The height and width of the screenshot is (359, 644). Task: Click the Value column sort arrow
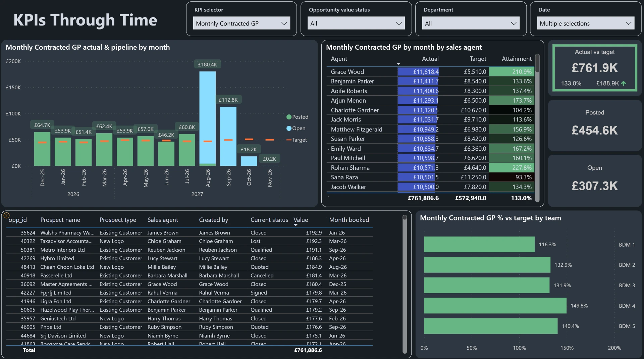point(296,225)
